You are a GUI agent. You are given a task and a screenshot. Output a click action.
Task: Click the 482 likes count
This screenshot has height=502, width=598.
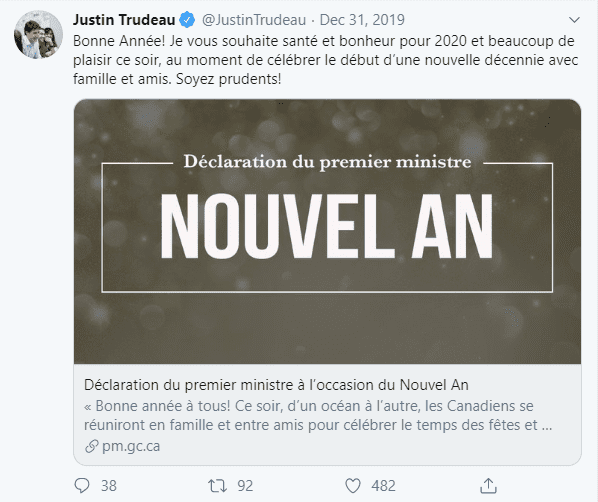pos(383,486)
